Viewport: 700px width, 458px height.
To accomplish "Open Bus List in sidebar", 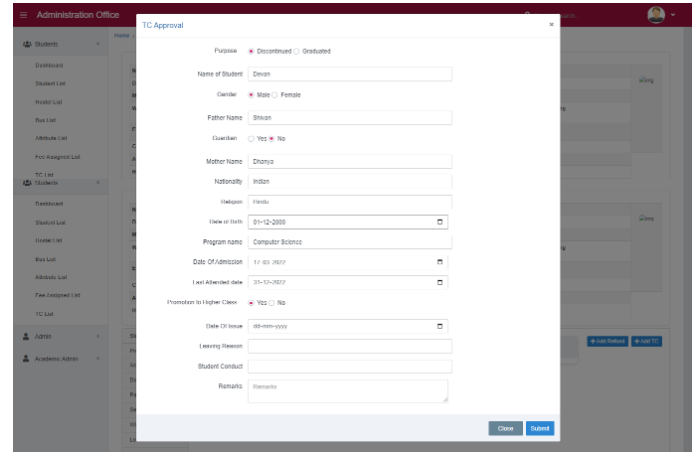I will click(45, 120).
